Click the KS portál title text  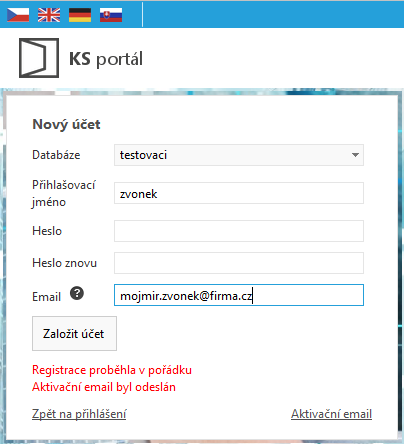coord(106,59)
